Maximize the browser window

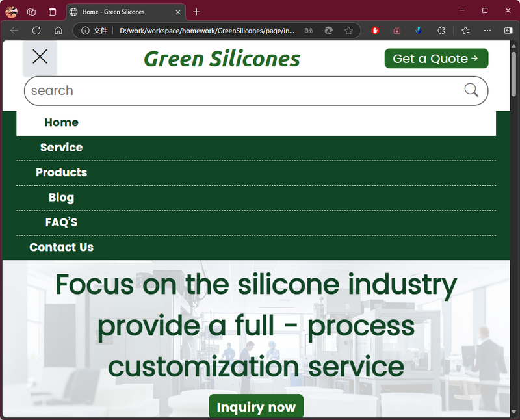[485, 10]
